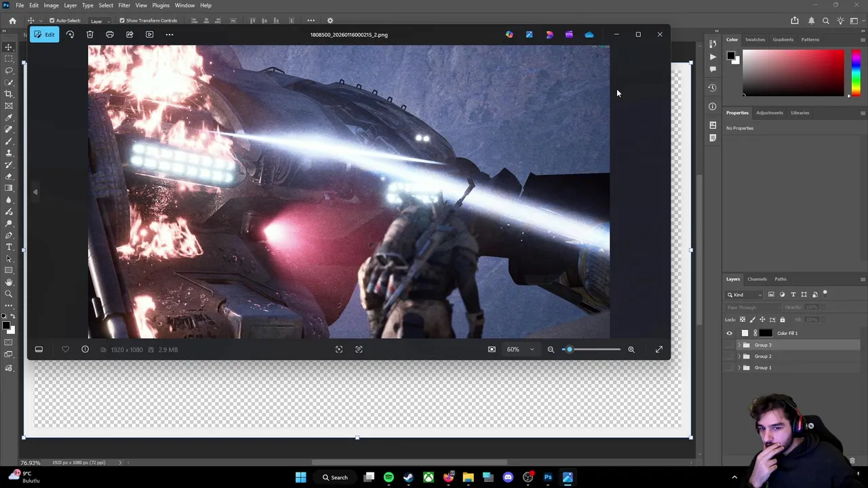The image size is (868, 488).
Task: Toggle filmstrip view in Photos viewer
Action: (39, 349)
